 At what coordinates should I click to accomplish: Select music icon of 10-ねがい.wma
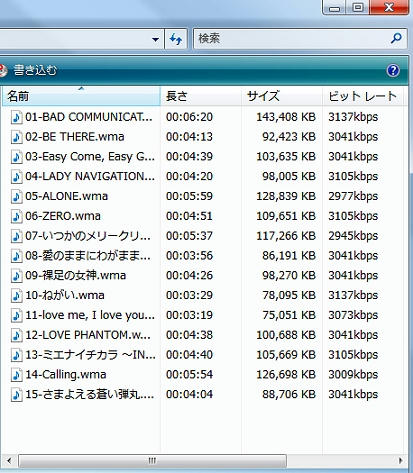point(17,296)
